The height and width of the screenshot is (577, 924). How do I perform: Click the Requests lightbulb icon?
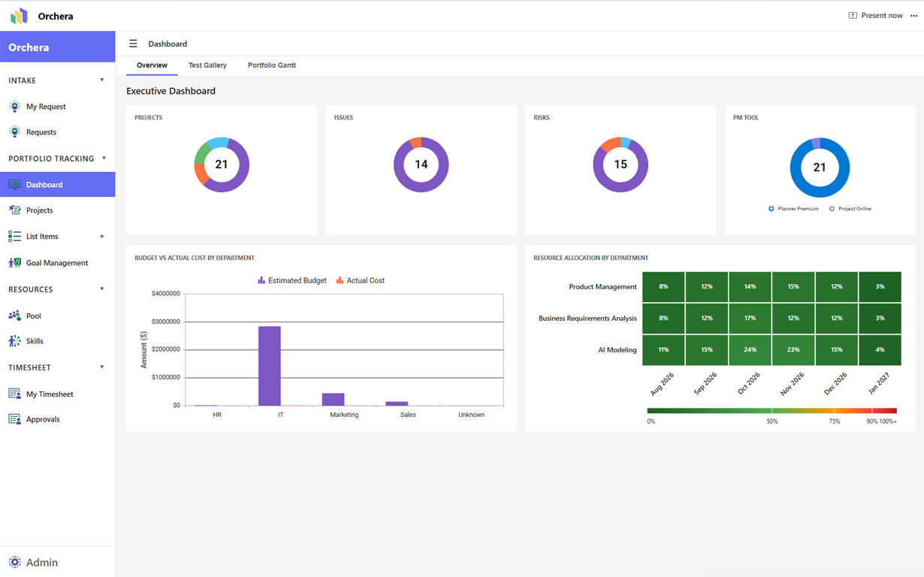point(14,132)
